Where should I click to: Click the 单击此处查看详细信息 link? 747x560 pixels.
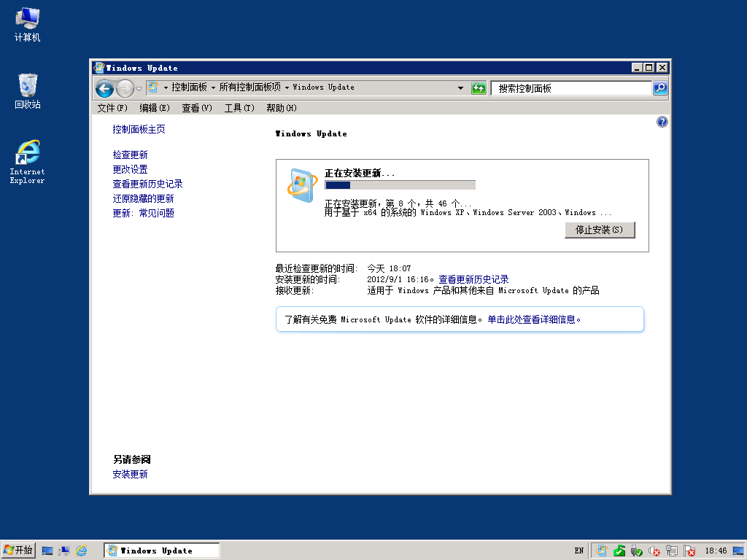533,319
